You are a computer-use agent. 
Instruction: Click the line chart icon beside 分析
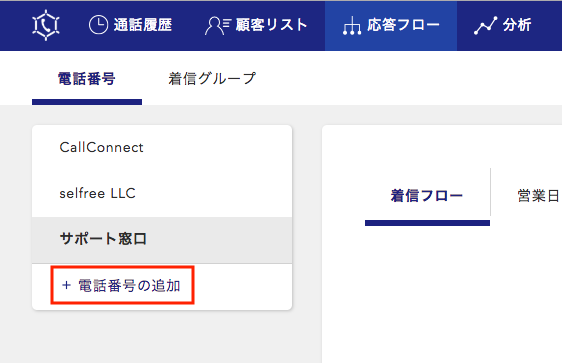click(486, 25)
